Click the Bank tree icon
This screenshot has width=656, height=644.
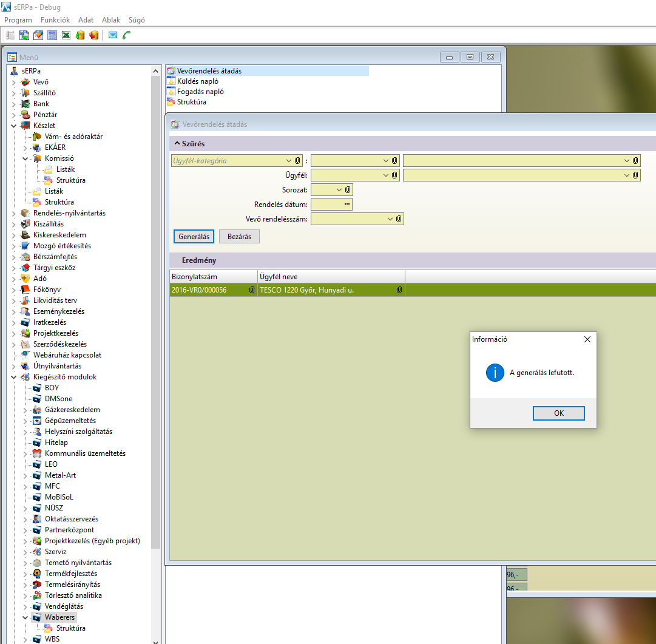[x=25, y=104]
